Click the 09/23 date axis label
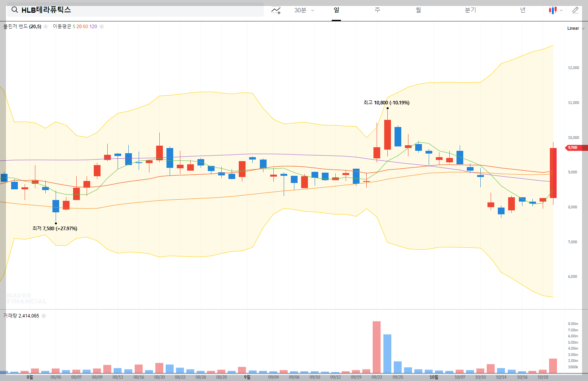 click(377, 377)
